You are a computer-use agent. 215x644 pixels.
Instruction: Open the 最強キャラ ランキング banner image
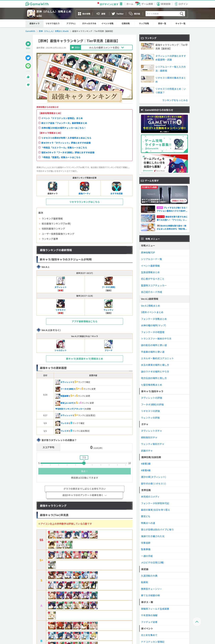tap(84, 78)
